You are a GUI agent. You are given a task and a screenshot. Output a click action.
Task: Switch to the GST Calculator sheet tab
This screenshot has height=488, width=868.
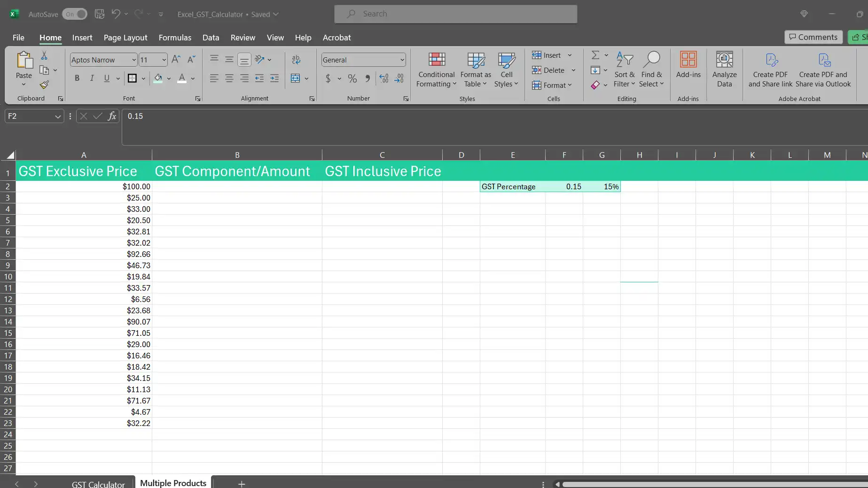[98, 484]
